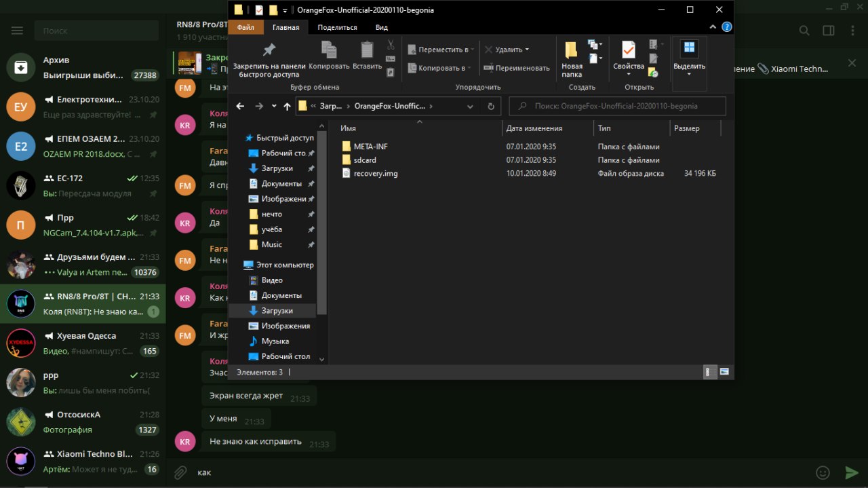Open Електротехни... chat in Telegram
The height and width of the screenshot is (488, 868).
coord(83,107)
